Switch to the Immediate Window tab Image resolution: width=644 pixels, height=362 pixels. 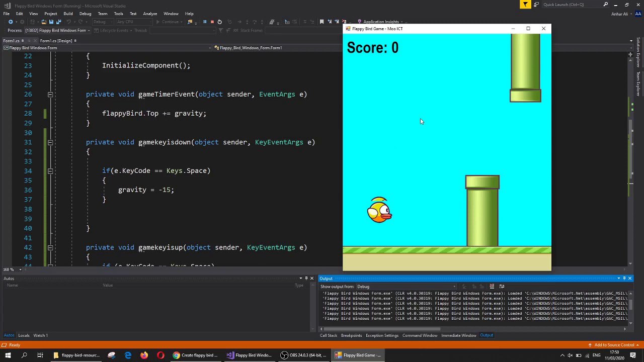coord(458,335)
